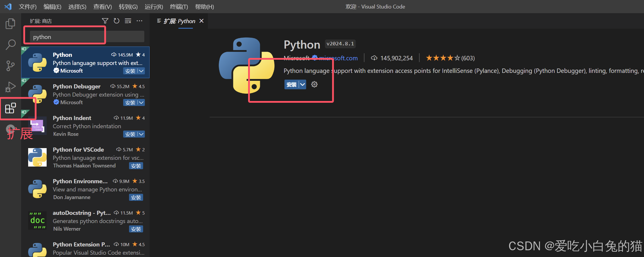The height and width of the screenshot is (257, 644).
Task: Open microsoft.com publisher link
Action: [x=338, y=58]
